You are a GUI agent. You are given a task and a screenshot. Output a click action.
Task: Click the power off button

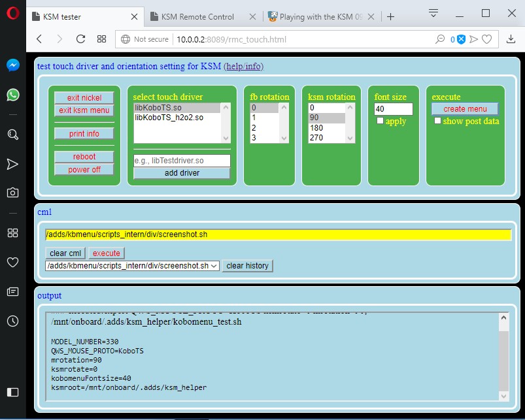pos(84,170)
